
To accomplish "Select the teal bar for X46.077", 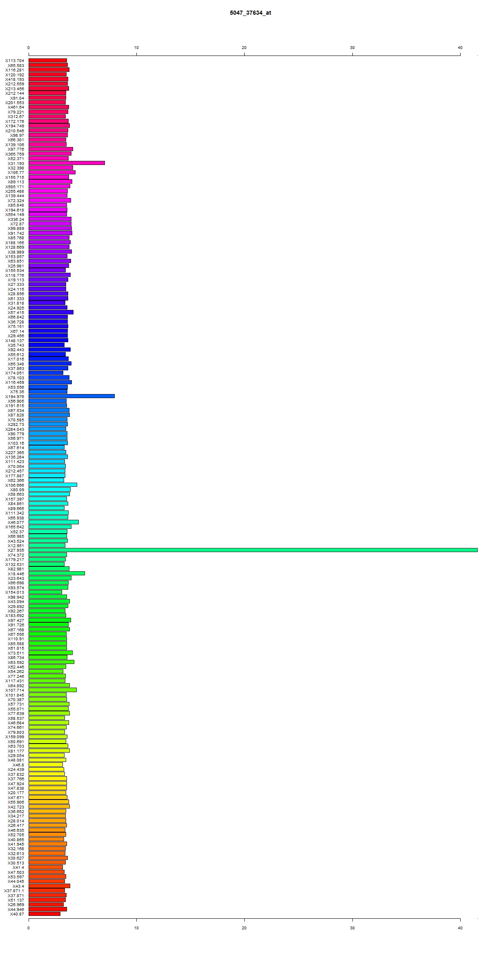I will coord(53,522).
